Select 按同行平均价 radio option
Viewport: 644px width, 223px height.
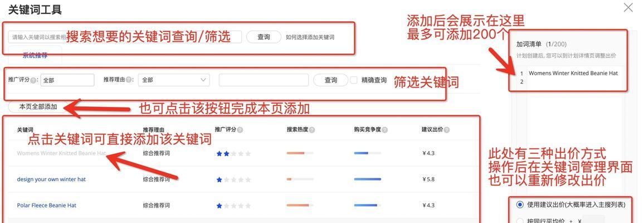(x=520, y=221)
